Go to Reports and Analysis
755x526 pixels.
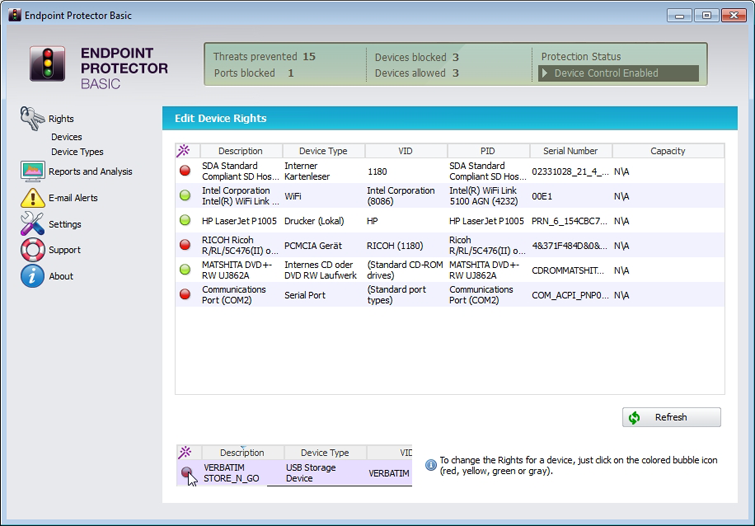90,171
